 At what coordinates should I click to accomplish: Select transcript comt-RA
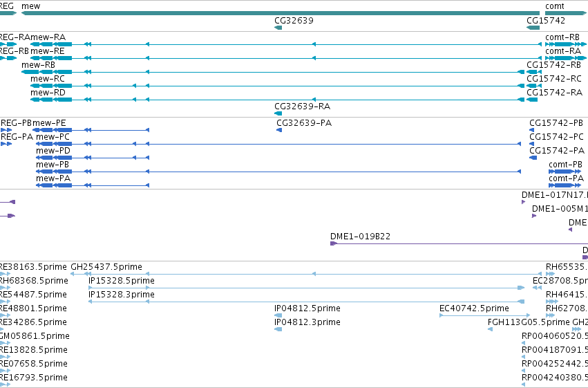pos(566,58)
